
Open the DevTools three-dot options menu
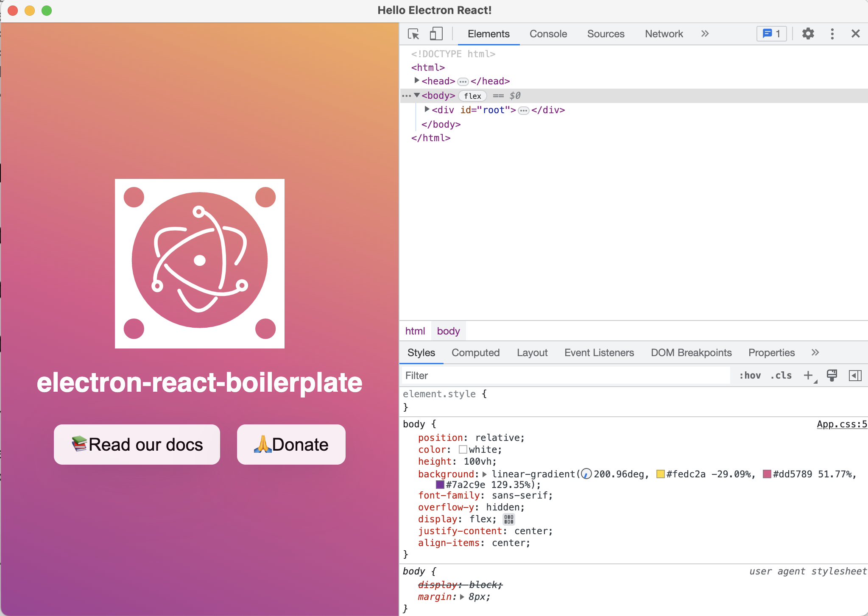(832, 34)
